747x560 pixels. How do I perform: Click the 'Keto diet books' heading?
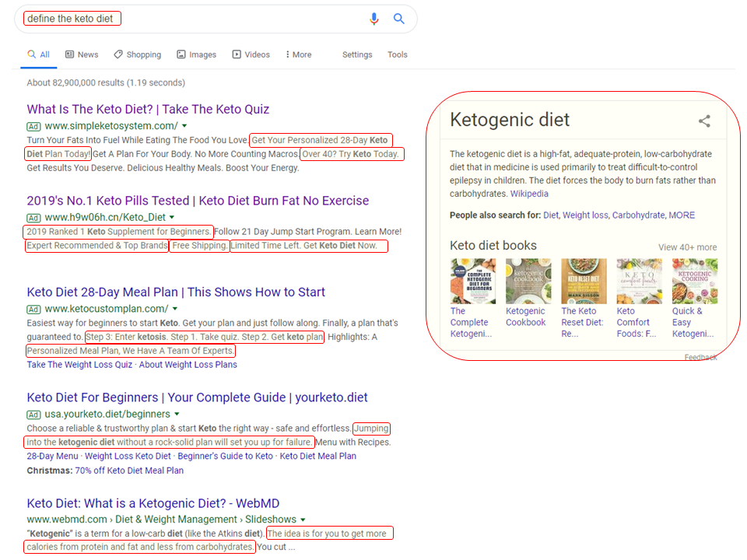coord(493,245)
